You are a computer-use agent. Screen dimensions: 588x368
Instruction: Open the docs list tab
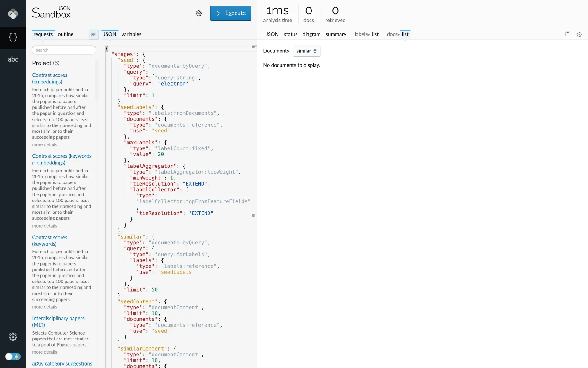405,34
